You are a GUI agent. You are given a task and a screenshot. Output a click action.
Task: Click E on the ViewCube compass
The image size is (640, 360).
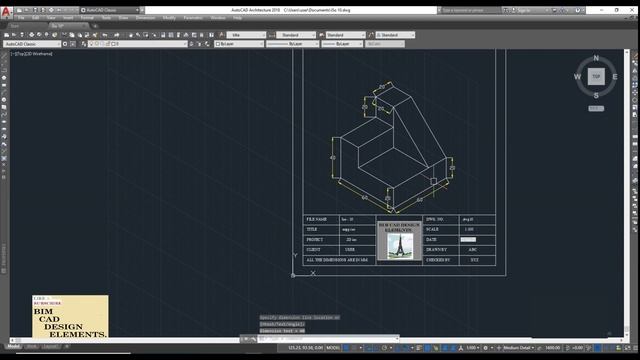pyautogui.click(x=615, y=77)
